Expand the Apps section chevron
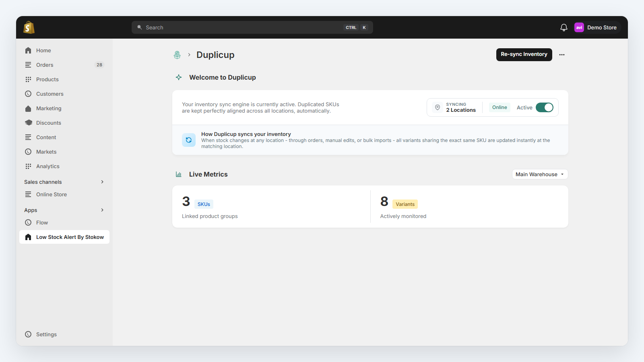 click(x=102, y=210)
